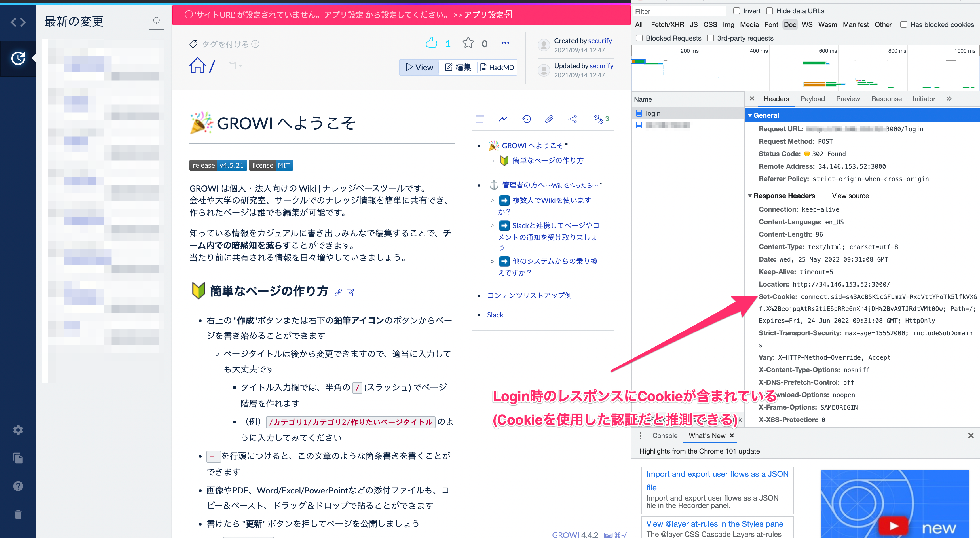
Task: Open the Initiator tab
Action: tap(924, 99)
